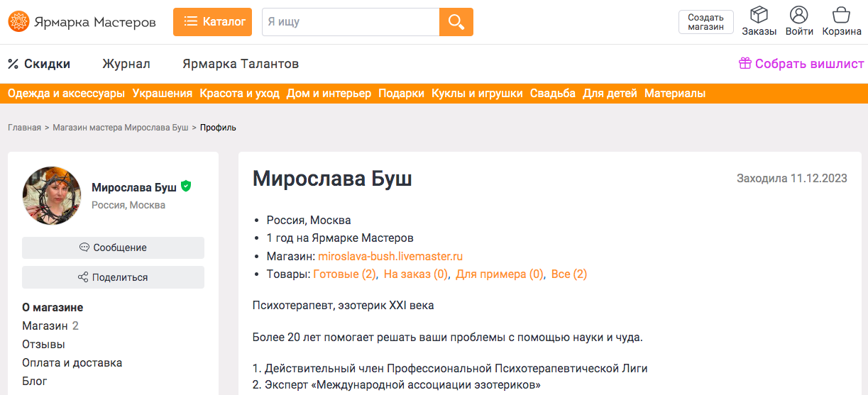The height and width of the screenshot is (395, 868).
Task: Open Скидки section
Action: (39, 64)
